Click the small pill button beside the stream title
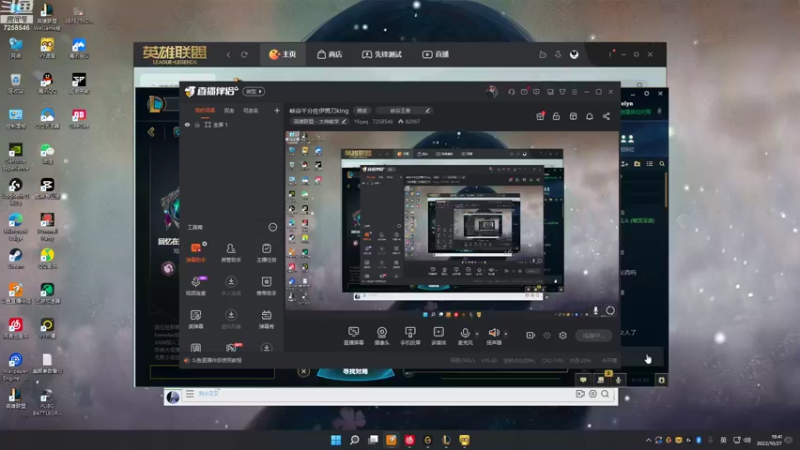Viewport: 800px width, 450px height. point(362,111)
